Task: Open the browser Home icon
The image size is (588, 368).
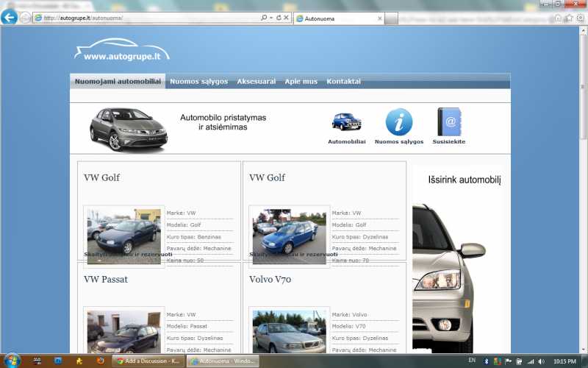Action: click(558, 18)
